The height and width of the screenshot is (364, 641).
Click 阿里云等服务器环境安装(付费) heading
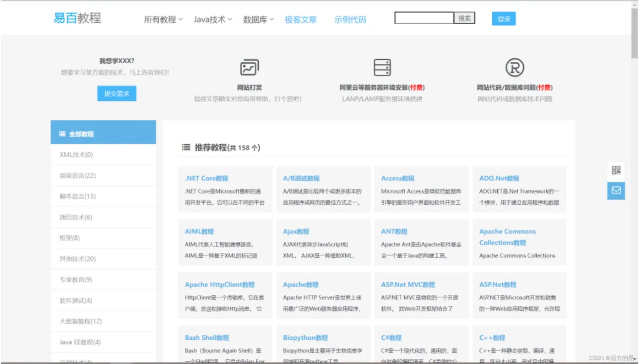pos(382,87)
